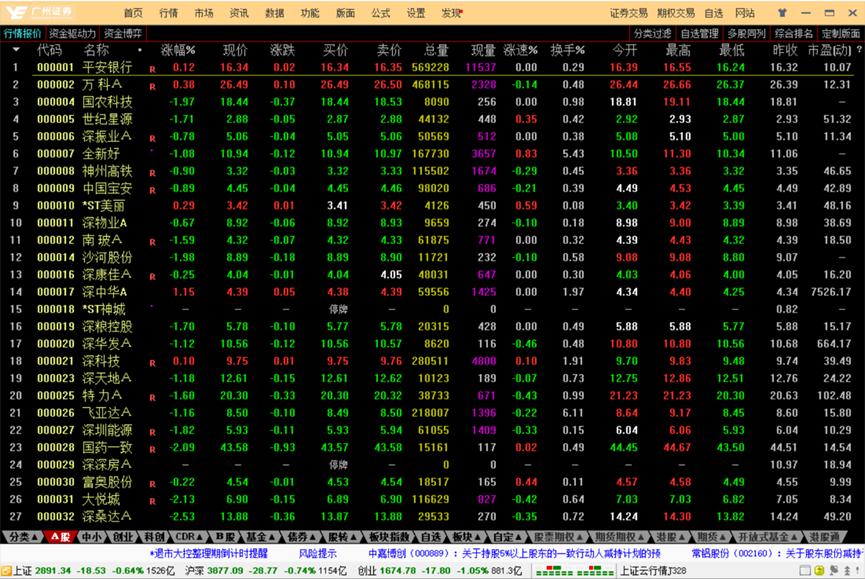Click the R marker beside 大悦城
Screen dimensions: 865x579
point(152,501)
